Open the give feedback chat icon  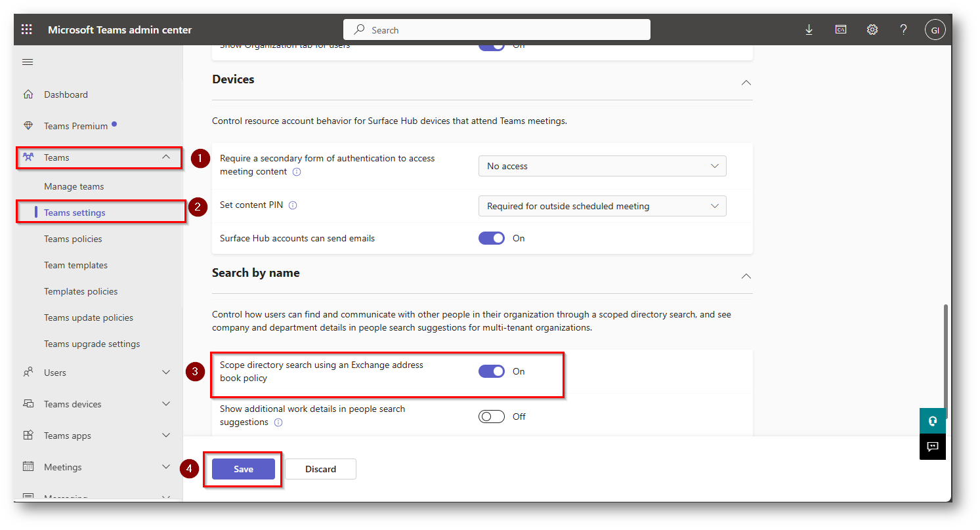tap(932, 446)
